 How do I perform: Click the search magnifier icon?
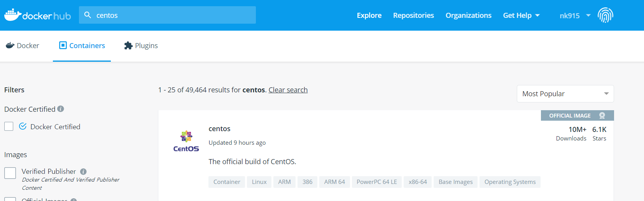click(88, 15)
